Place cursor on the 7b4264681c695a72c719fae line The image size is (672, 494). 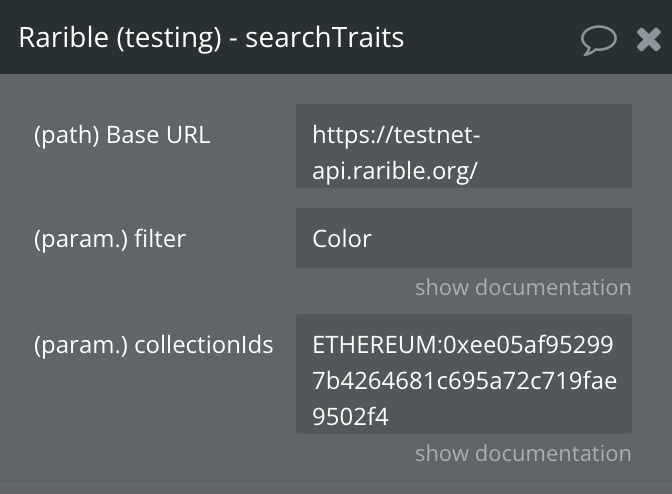click(x=465, y=380)
